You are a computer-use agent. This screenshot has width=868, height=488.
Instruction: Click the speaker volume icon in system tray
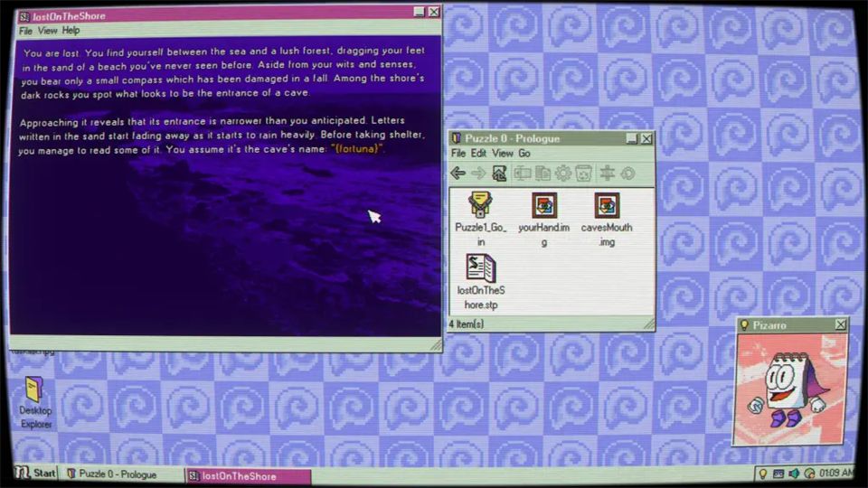coord(794,474)
